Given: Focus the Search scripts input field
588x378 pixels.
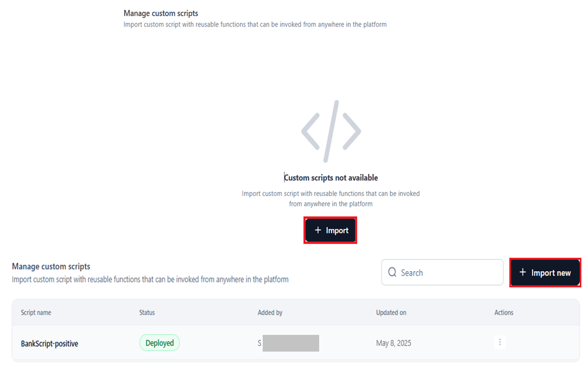Looking at the screenshot, I should pos(449,272).
